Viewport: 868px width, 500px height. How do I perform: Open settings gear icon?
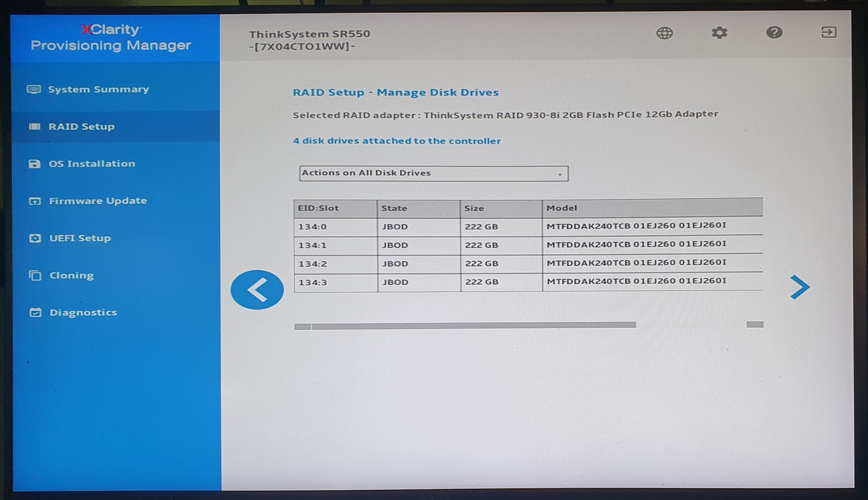(x=719, y=33)
